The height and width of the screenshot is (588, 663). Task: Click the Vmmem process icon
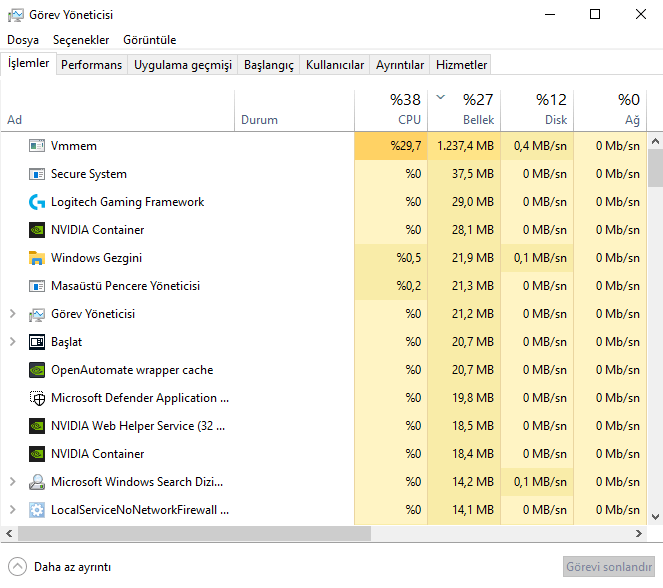coord(37,146)
